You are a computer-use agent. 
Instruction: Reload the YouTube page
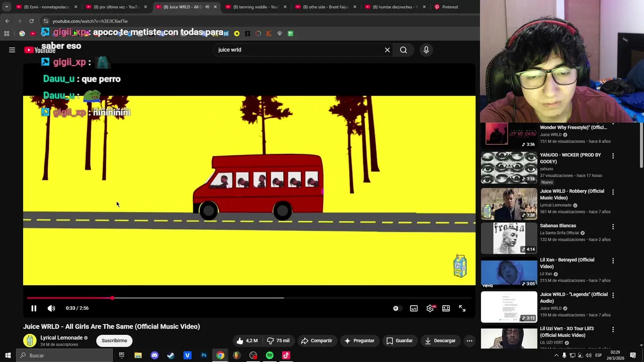[31, 21]
